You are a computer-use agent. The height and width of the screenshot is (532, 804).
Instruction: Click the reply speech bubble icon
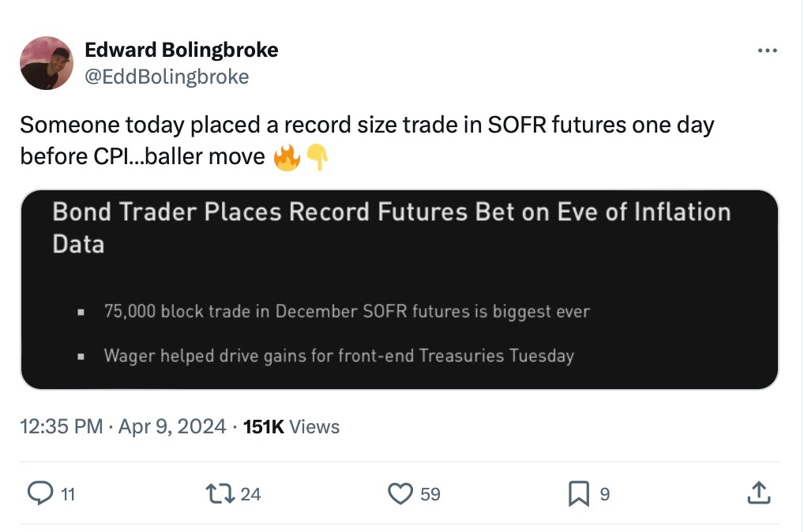39,493
